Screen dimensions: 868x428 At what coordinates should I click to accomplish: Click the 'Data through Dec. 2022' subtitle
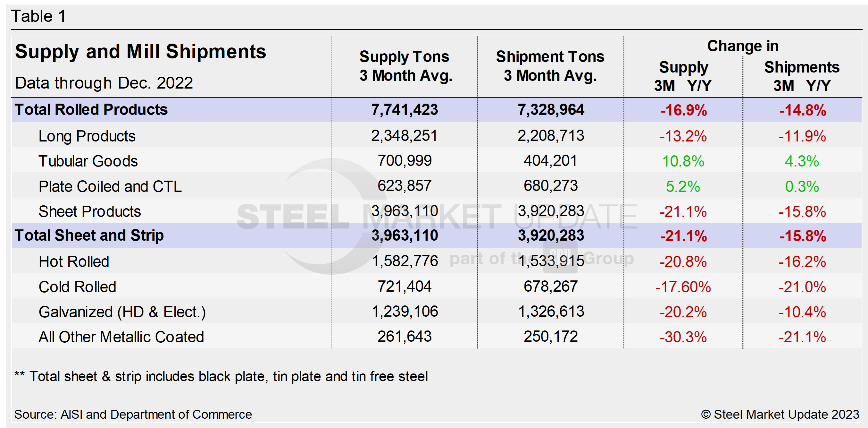coord(104,83)
